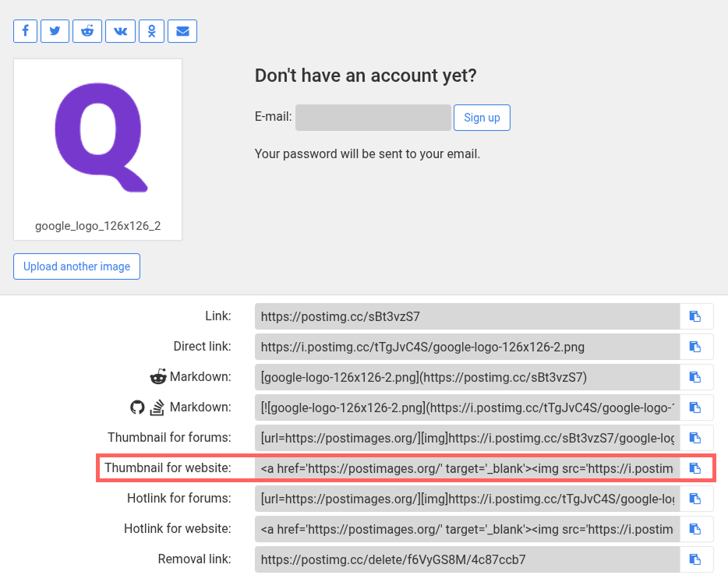Copy the Link field value

696,316
